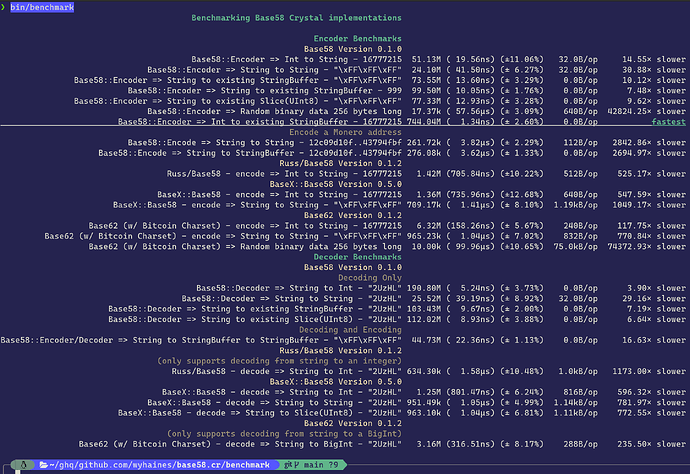Click the 'Decoding and Encoding' subheading

click(350, 330)
